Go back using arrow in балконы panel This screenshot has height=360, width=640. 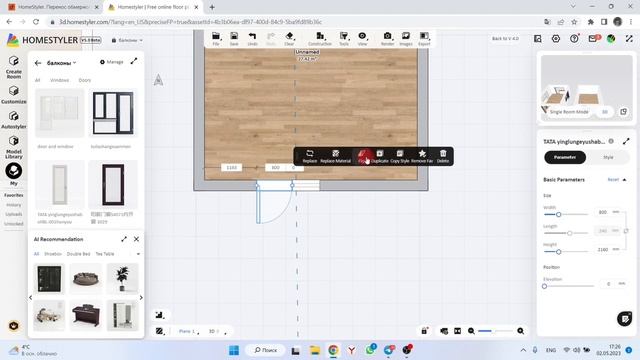[38, 63]
